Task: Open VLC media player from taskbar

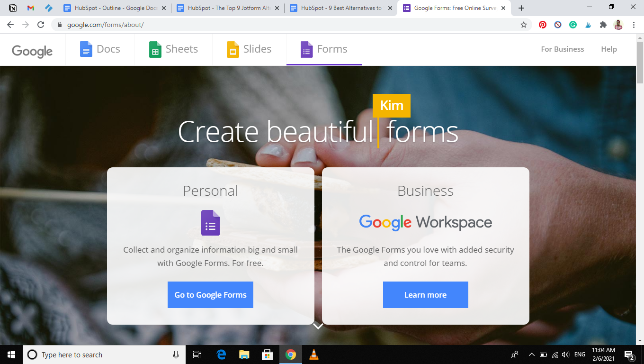Action: pos(313,355)
